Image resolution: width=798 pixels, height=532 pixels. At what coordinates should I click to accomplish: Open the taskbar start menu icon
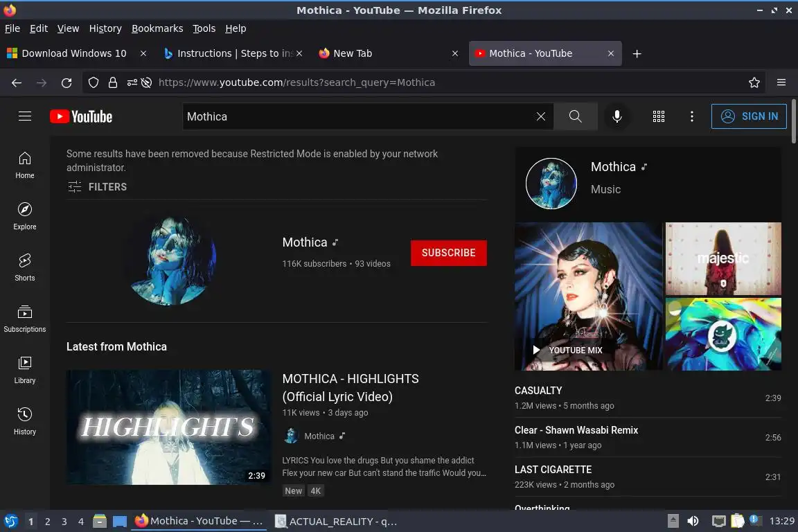tap(10, 522)
